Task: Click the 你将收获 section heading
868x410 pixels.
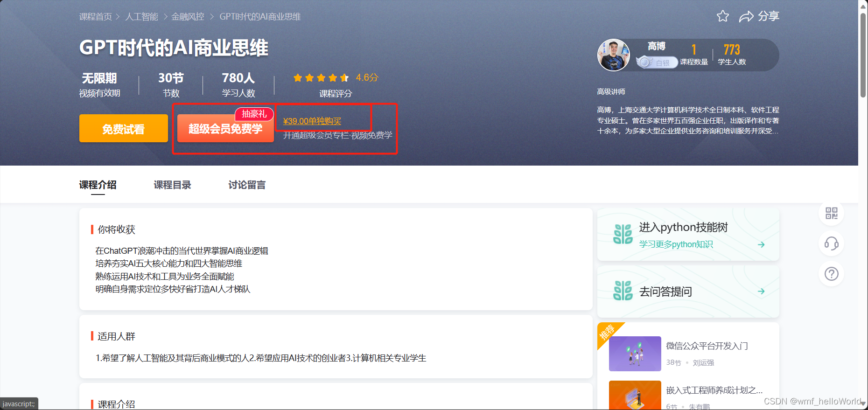Action: (x=116, y=229)
